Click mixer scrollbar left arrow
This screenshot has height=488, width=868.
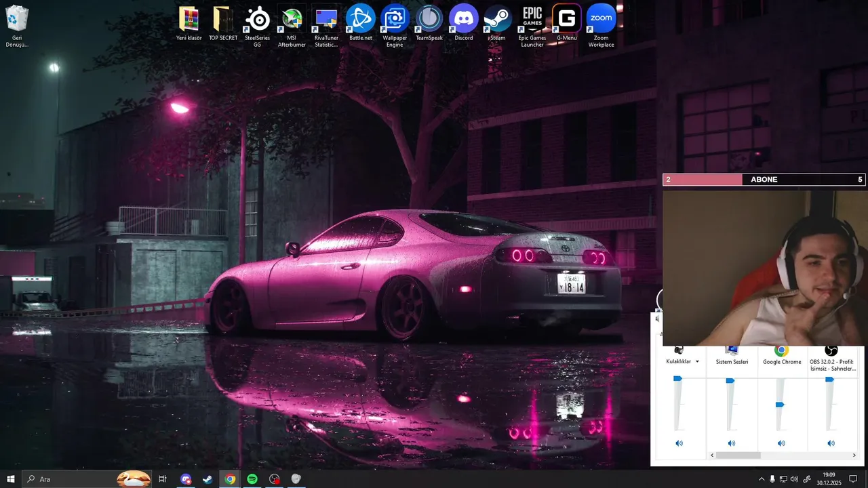coord(711,455)
